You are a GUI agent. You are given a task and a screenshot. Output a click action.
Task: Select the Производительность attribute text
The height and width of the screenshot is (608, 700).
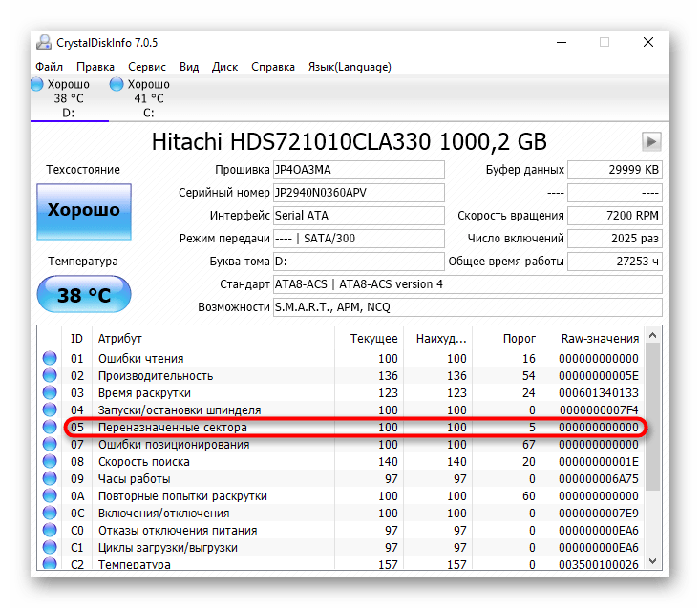(x=156, y=376)
